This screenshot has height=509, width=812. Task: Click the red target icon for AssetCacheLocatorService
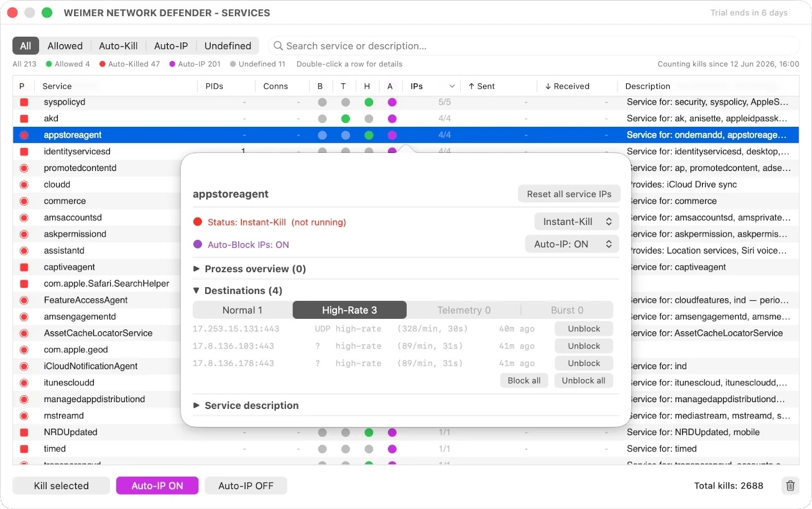click(x=24, y=333)
